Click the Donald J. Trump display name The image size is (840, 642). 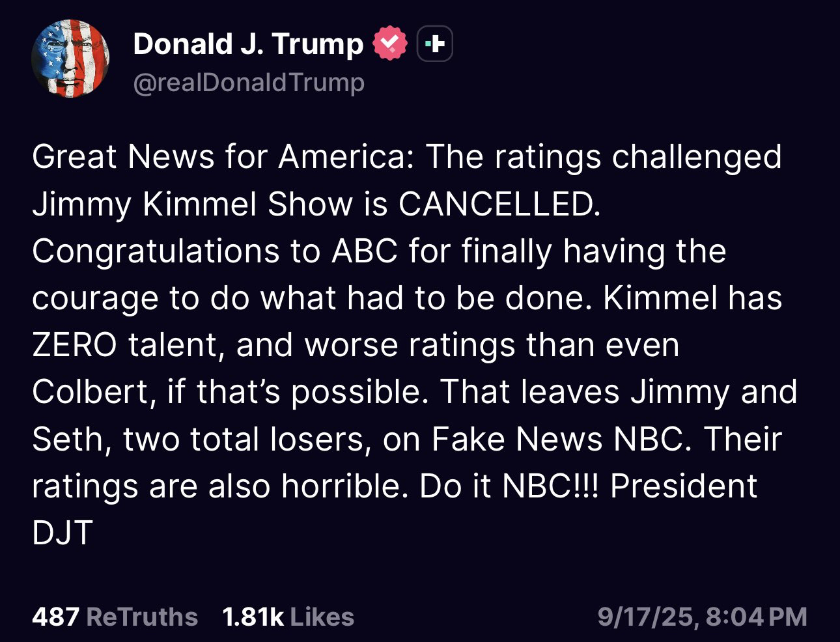click(248, 44)
